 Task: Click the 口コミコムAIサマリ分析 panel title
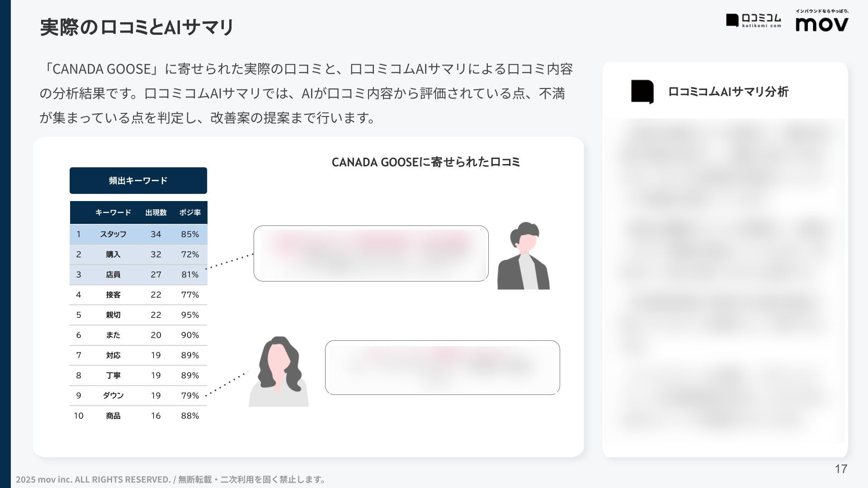point(728,92)
